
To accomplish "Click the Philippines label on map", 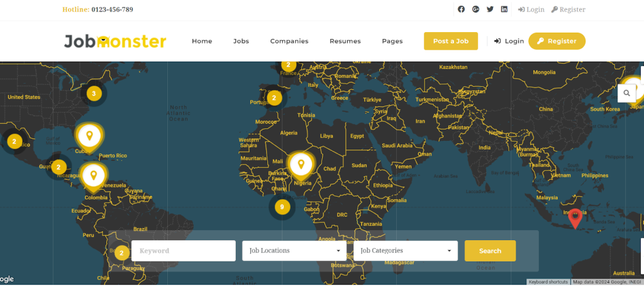I will point(595,175).
